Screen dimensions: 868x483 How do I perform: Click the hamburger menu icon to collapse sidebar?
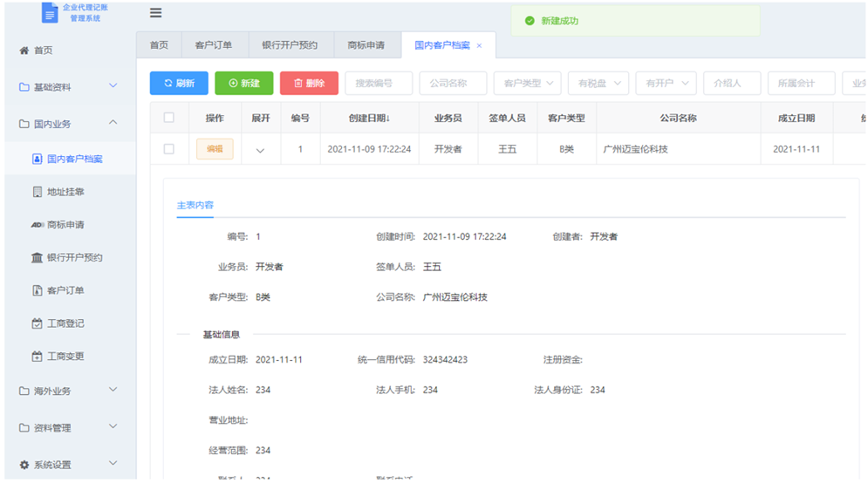pos(155,13)
